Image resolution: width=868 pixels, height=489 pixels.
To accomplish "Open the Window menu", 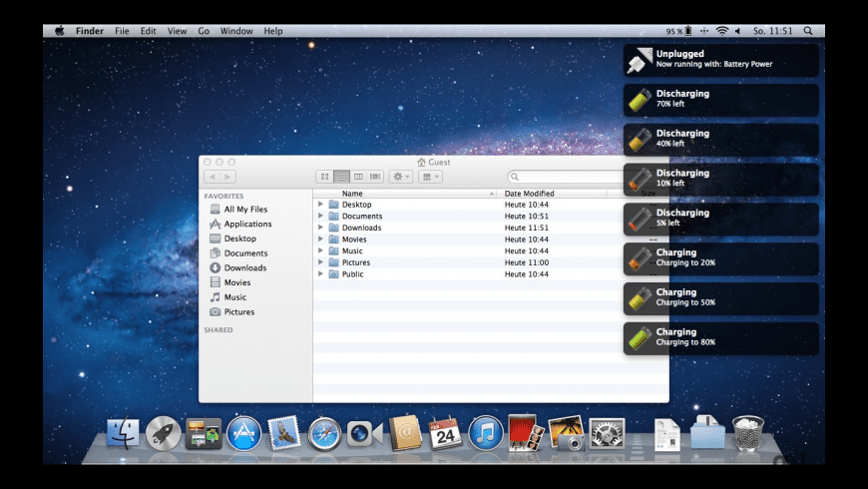I will pyautogui.click(x=236, y=31).
